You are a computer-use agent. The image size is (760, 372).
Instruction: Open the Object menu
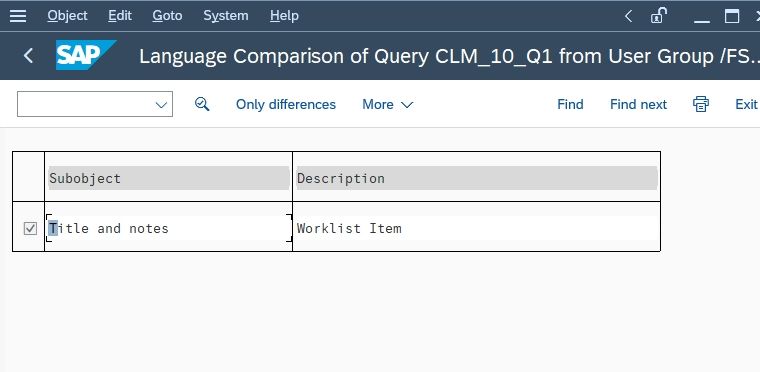[x=67, y=16]
